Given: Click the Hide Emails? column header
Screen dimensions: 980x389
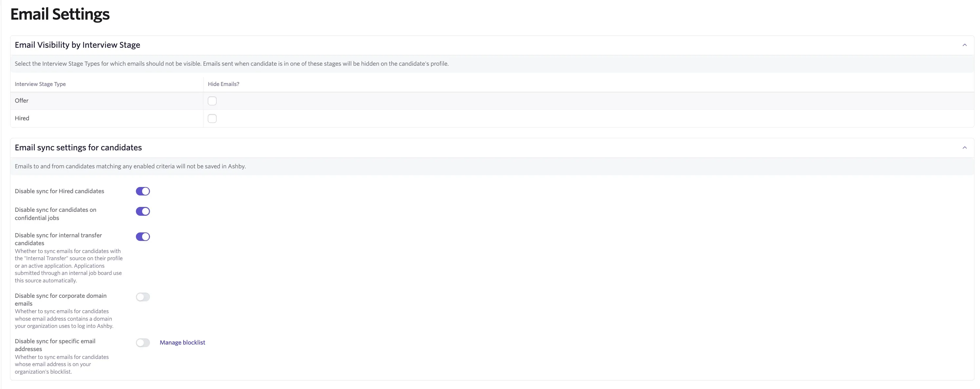Looking at the screenshot, I should tap(223, 84).
